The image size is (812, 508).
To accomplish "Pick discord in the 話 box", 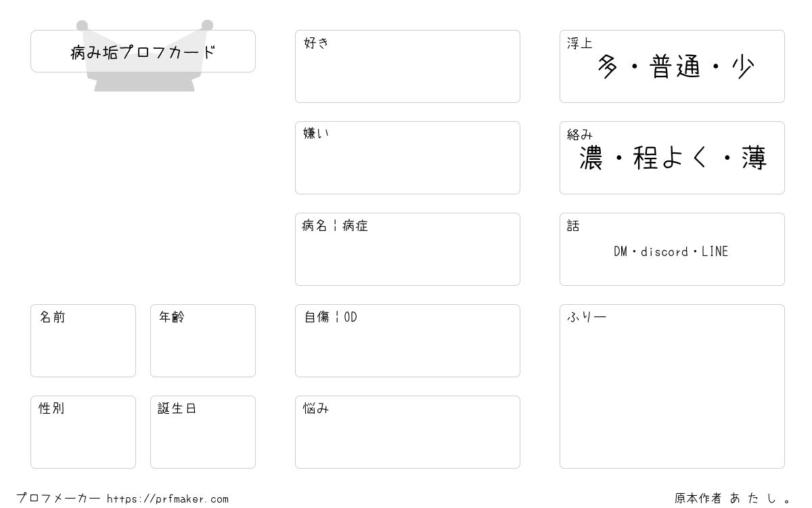I will click(664, 252).
